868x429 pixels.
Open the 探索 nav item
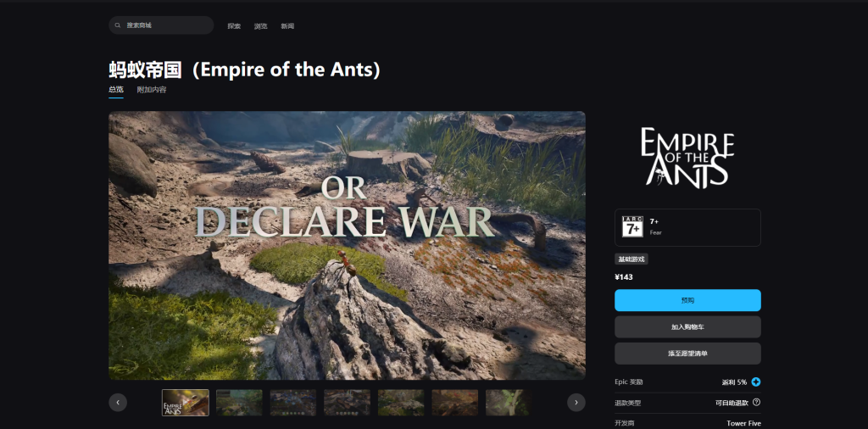click(234, 26)
